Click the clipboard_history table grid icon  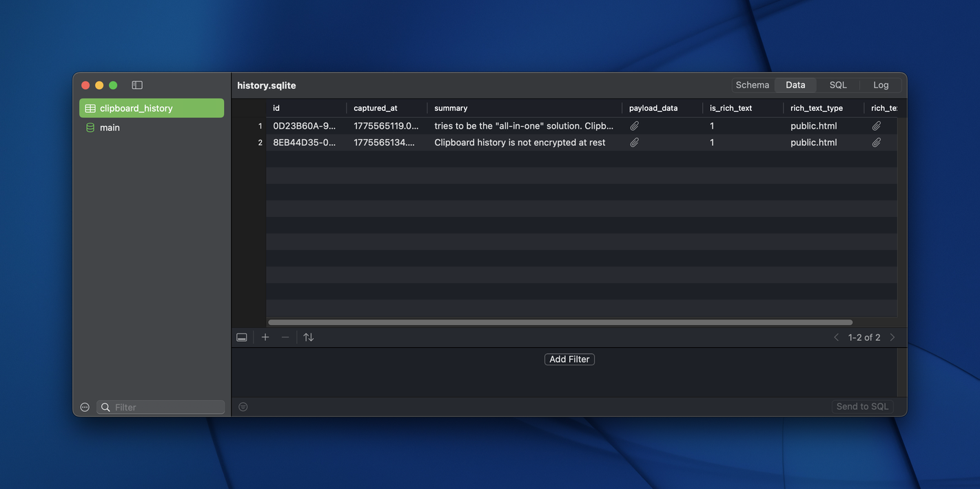pos(89,107)
